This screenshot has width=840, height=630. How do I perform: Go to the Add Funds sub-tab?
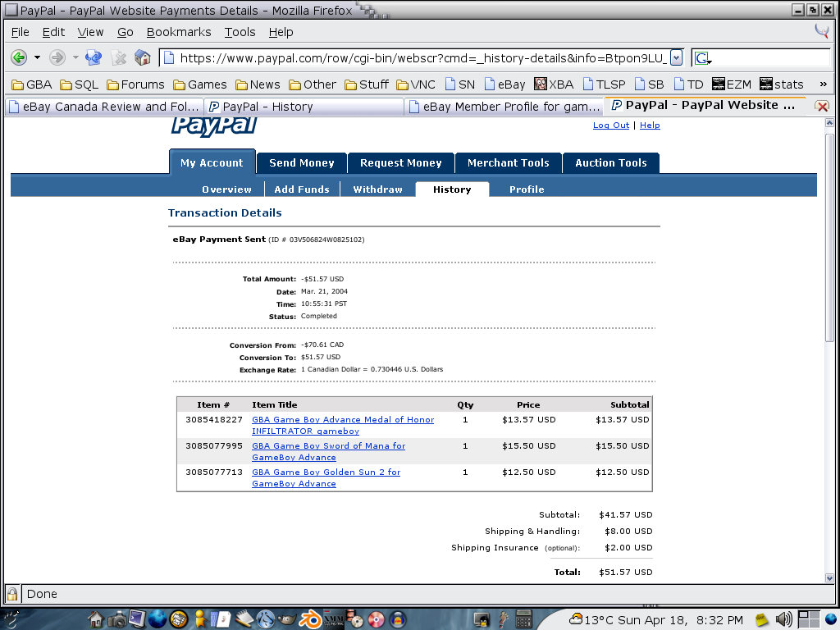[x=302, y=189]
